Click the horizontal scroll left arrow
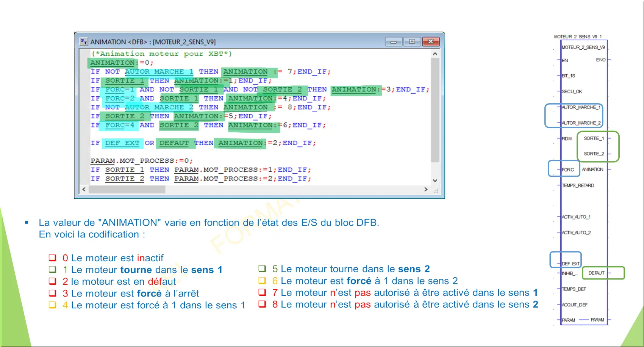644x347 pixels. [x=84, y=189]
